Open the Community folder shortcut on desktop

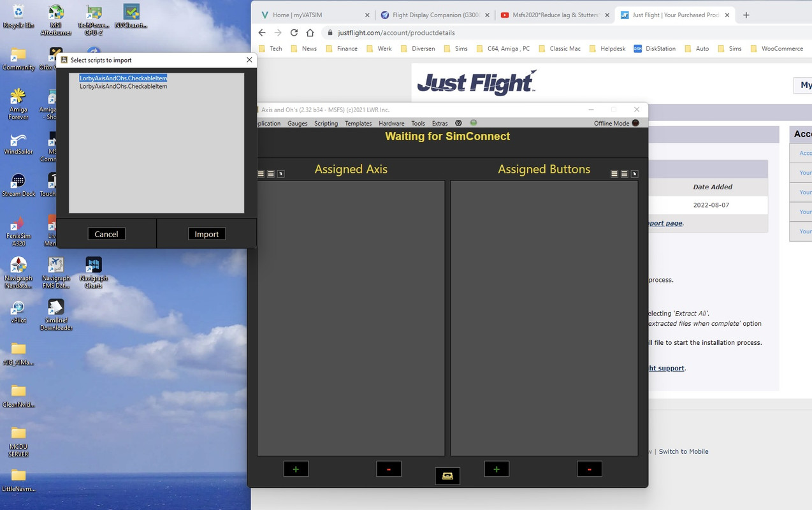[x=18, y=59]
